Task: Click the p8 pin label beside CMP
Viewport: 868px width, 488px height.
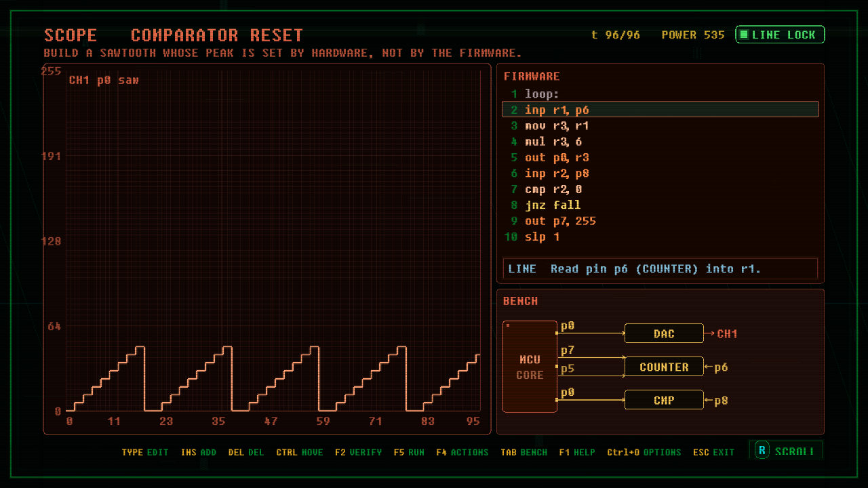Action: (721, 401)
